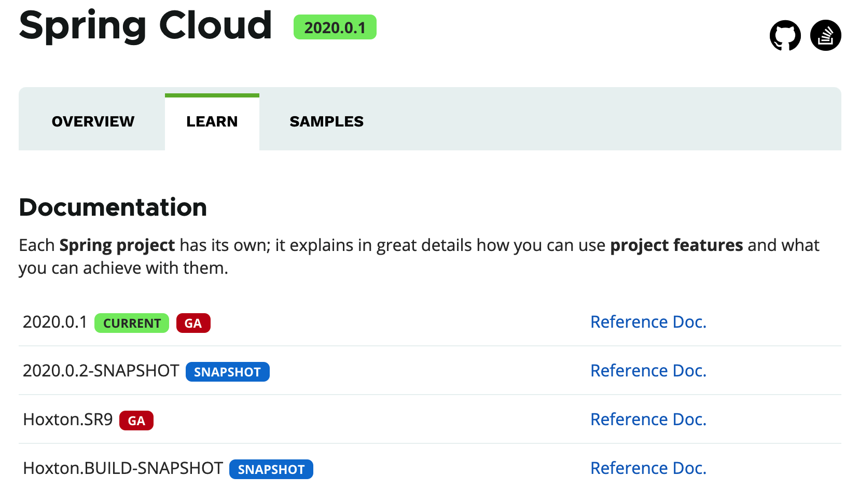Screen dimensions: 859x504
Task: Switch to the Overview tab
Action: [93, 122]
